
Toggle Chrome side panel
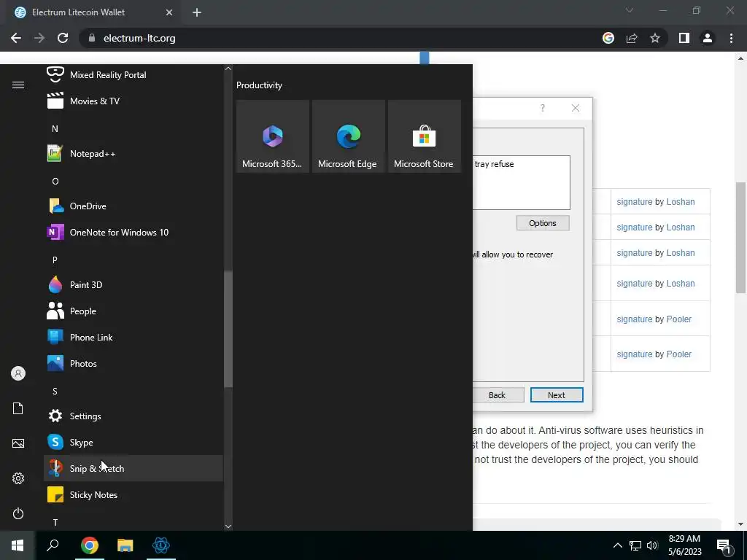[x=684, y=38]
